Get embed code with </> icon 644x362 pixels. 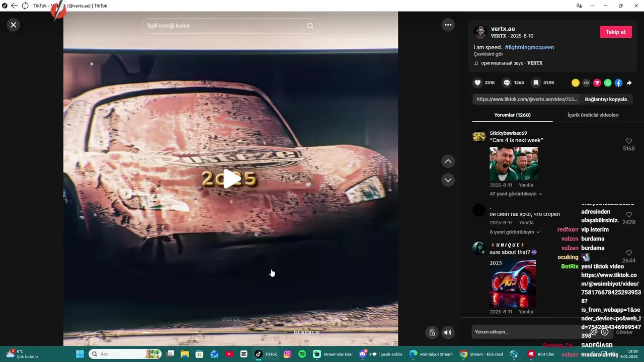tap(586, 83)
